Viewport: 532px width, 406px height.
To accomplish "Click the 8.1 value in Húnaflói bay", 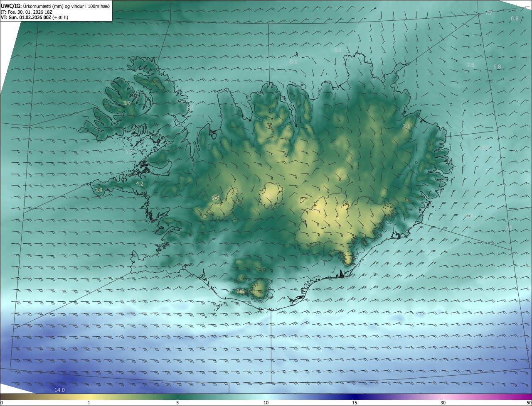I will [190, 108].
